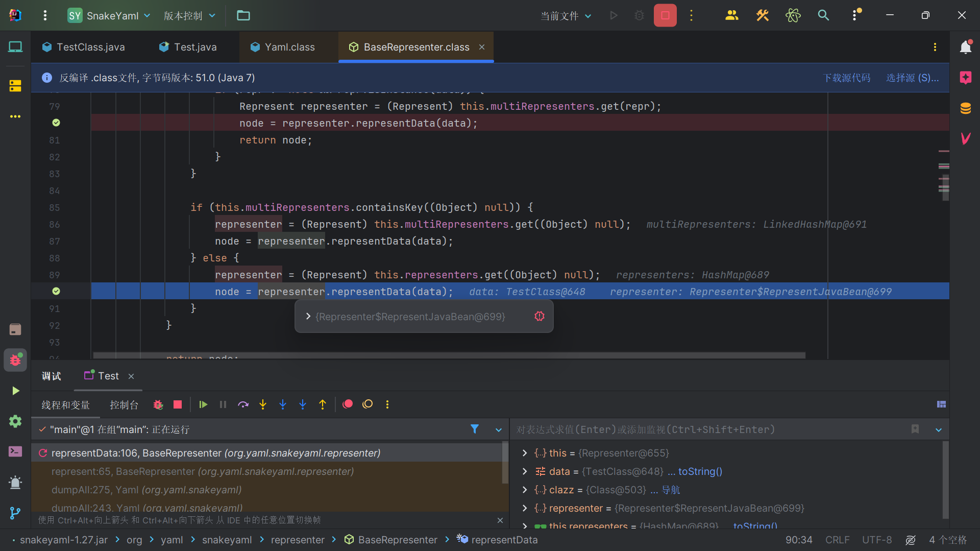Open Code With Me people icon
Image resolution: width=980 pixels, height=551 pixels.
point(732,15)
